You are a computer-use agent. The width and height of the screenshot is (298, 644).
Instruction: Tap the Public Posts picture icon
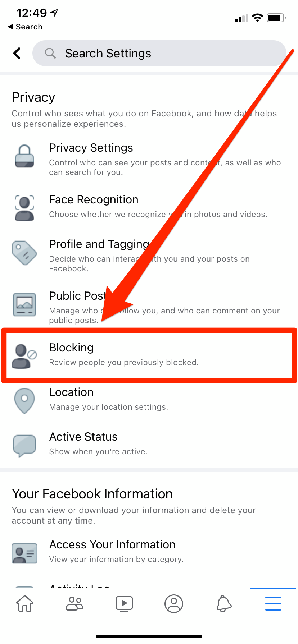point(24,304)
